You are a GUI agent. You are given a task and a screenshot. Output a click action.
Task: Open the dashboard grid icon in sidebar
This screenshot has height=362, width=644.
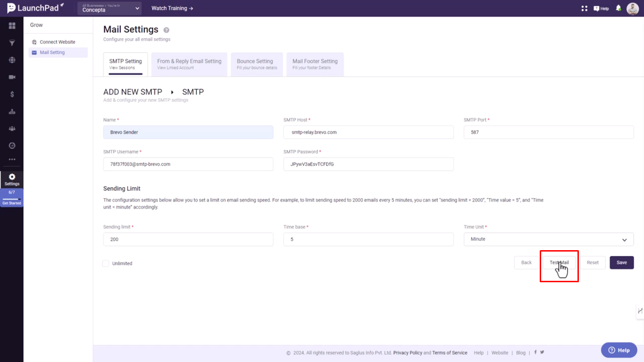12,25
